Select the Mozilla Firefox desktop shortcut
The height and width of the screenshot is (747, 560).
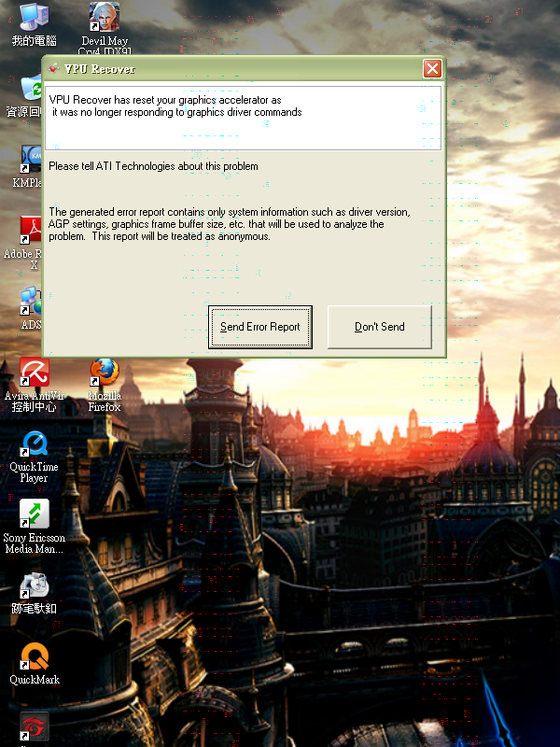[x=105, y=384]
